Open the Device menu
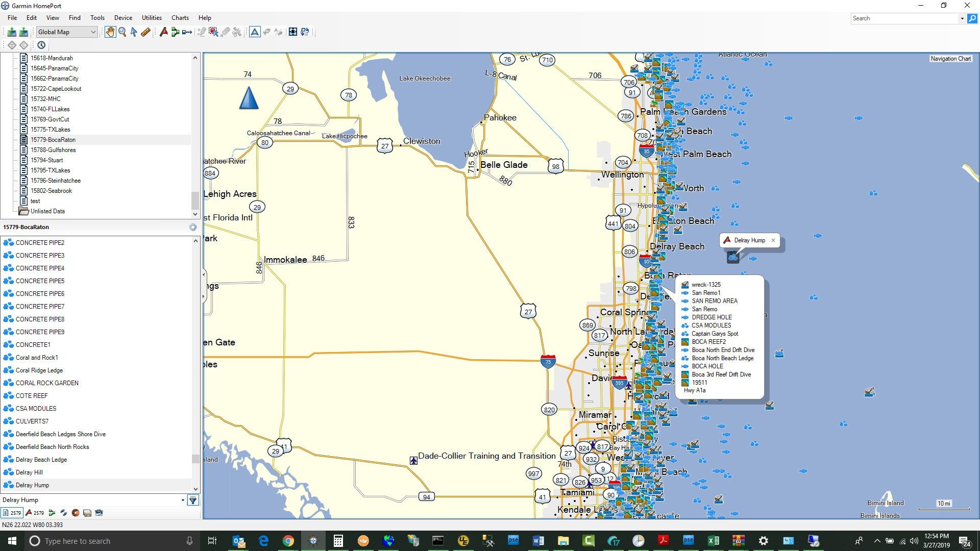 pos(123,18)
